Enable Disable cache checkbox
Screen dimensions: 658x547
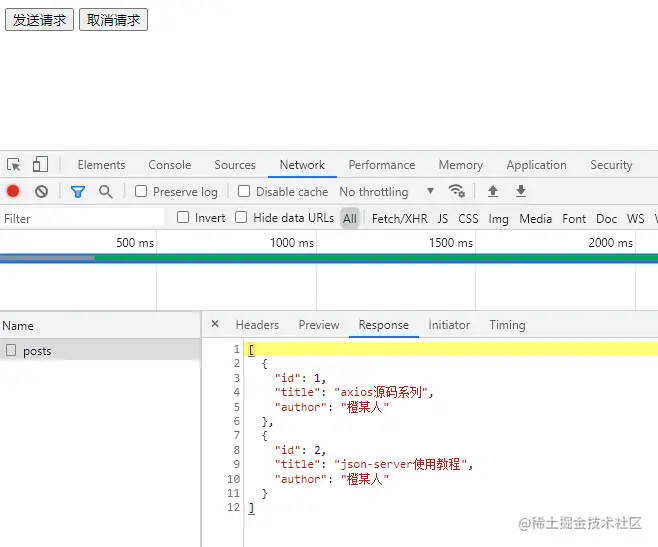click(x=244, y=191)
